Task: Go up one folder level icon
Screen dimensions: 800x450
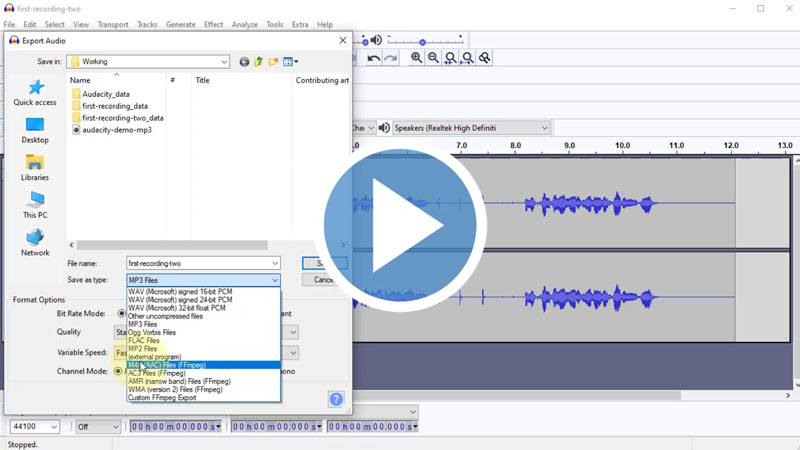Action: (258, 62)
